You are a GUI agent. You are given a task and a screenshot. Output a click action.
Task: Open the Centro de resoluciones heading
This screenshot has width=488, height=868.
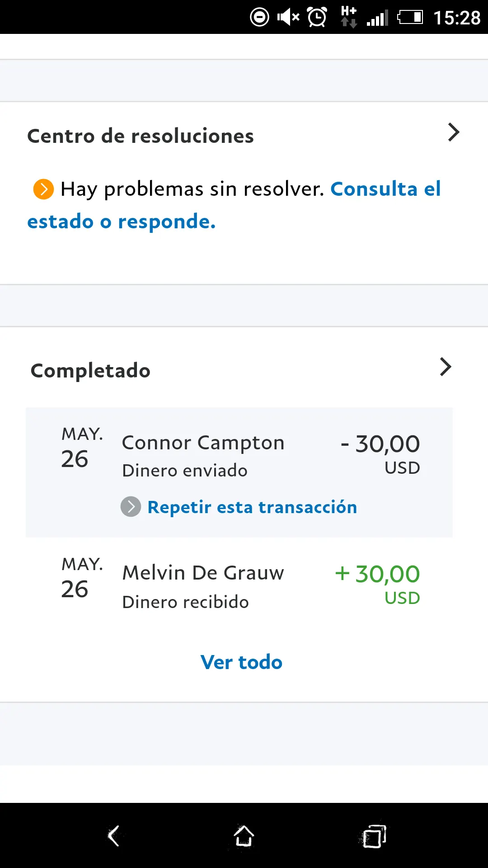(141, 136)
